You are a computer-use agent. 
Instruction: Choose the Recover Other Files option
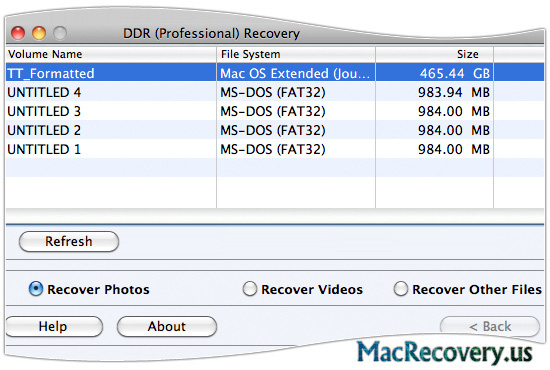pyautogui.click(x=401, y=289)
